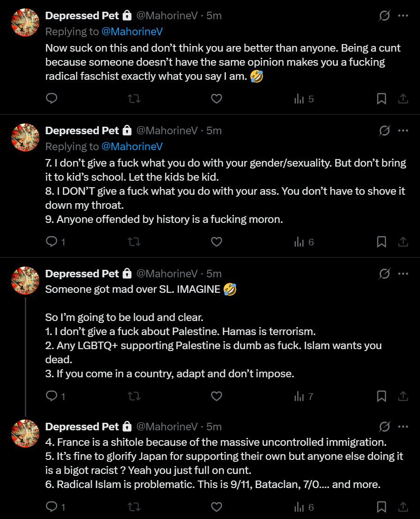Viewport: 420px width, 519px height.
Task: Reply to the 'Now suck on this' tweet
Action: tap(52, 99)
